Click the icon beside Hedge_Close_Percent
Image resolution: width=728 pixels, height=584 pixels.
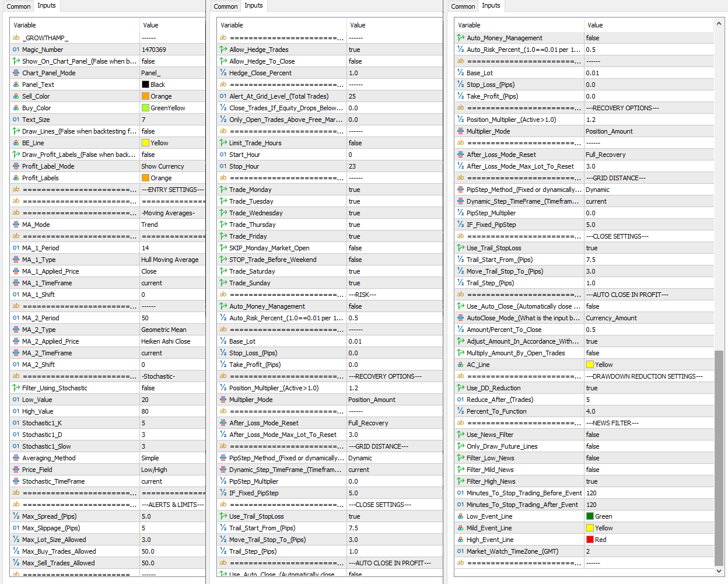point(223,73)
